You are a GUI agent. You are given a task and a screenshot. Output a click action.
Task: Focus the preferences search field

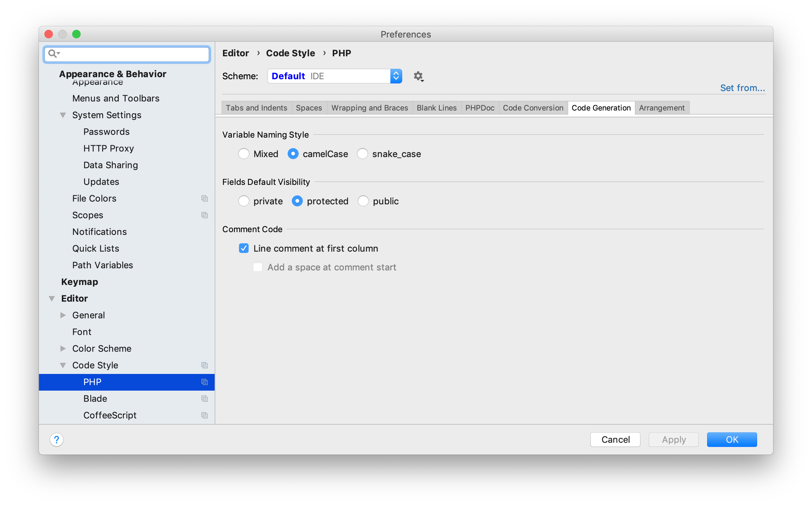tap(127, 54)
